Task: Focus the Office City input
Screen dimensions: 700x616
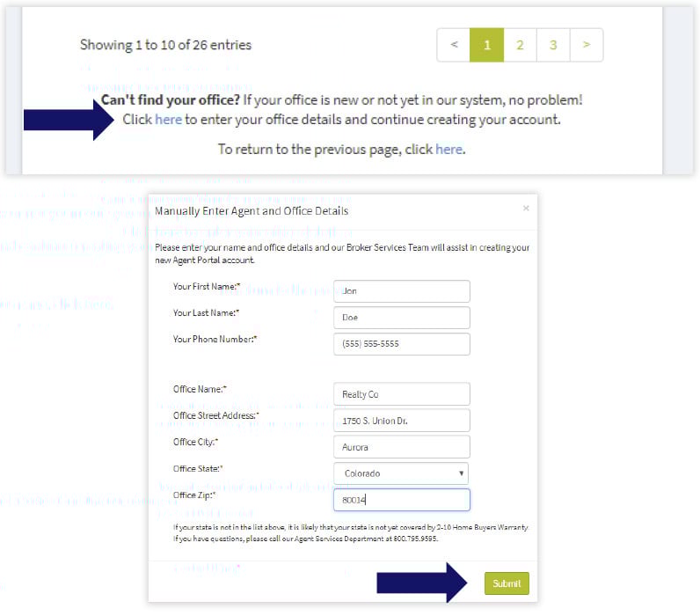Action: point(401,447)
